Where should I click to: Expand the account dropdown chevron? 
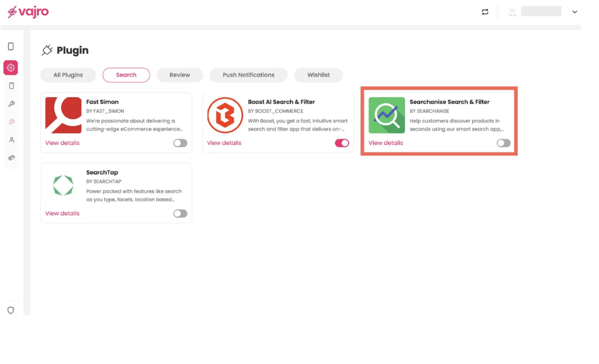[x=574, y=12]
